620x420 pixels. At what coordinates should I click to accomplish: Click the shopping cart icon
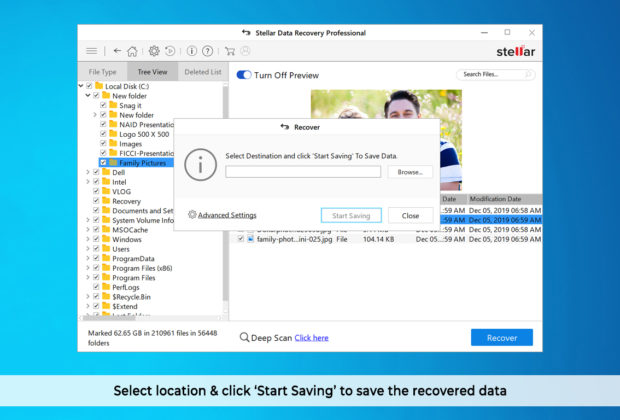coord(230,51)
